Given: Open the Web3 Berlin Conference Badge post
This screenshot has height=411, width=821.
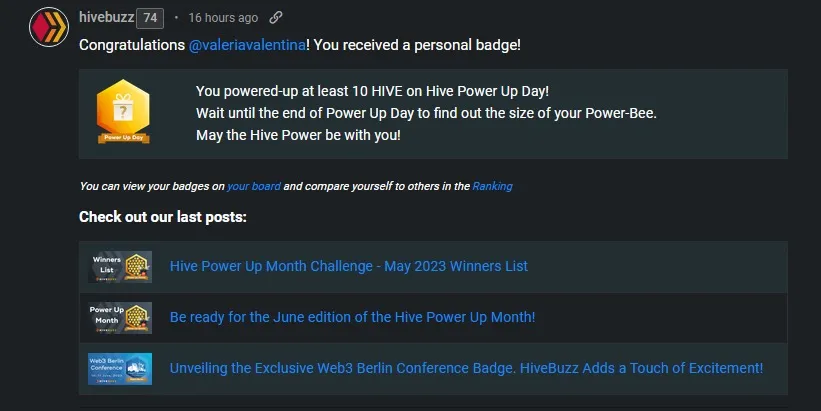Looking at the screenshot, I should [466, 368].
